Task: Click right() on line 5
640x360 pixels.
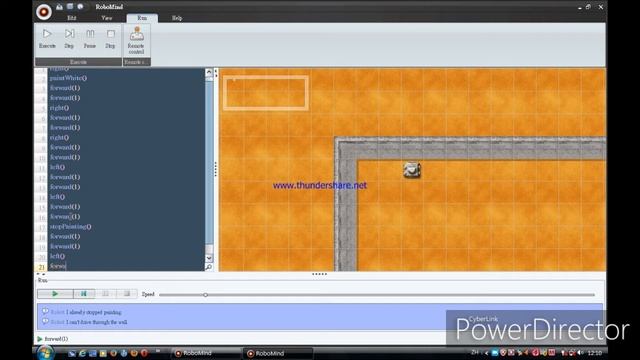Action: pos(59,108)
